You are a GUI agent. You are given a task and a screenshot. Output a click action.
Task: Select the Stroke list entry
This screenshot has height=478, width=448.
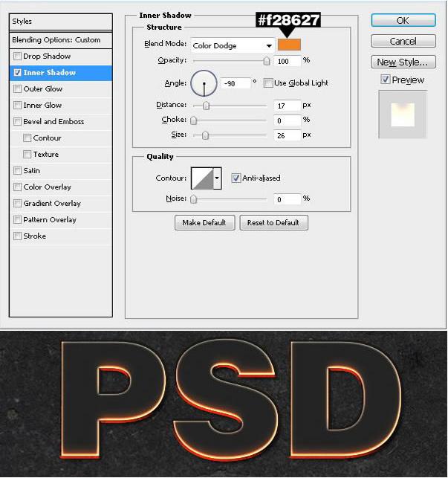point(61,236)
